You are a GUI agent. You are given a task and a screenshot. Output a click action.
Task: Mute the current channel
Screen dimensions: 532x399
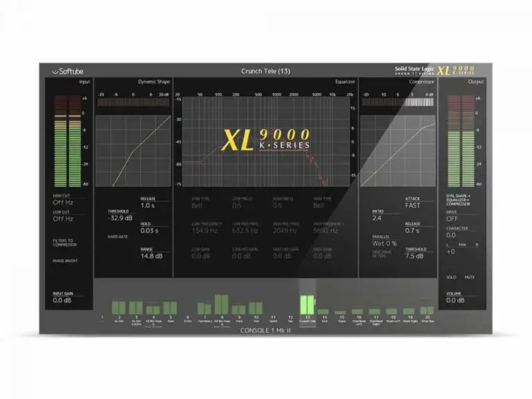pos(470,277)
